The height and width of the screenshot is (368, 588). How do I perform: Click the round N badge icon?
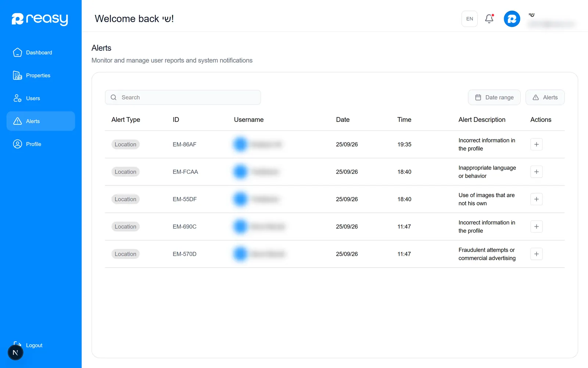tap(15, 353)
